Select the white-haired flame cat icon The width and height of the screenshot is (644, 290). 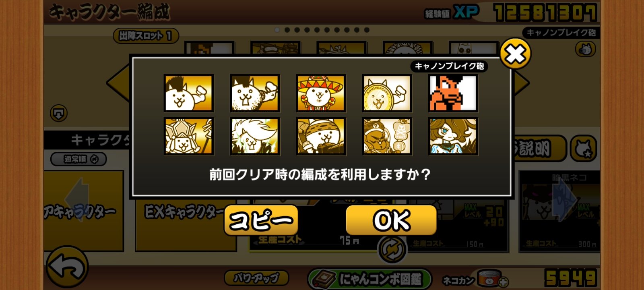(254, 137)
